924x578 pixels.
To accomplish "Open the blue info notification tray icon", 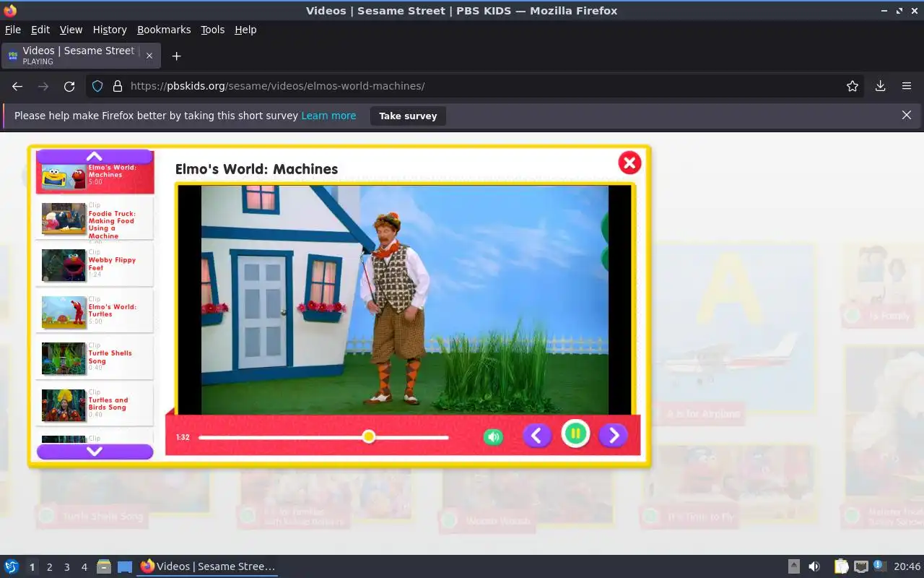I will [880, 566].
